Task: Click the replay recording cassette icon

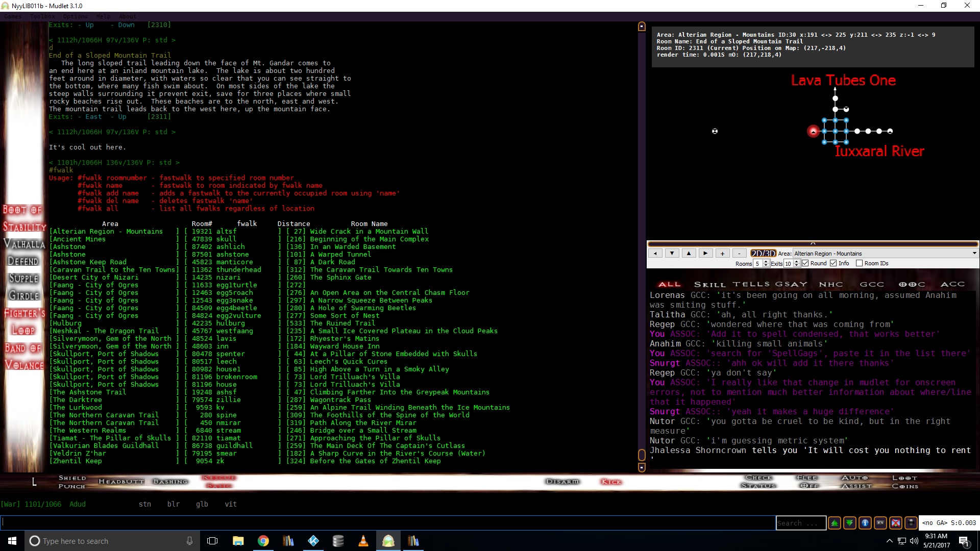Action: pyautogui.click(x=880, y=523)
